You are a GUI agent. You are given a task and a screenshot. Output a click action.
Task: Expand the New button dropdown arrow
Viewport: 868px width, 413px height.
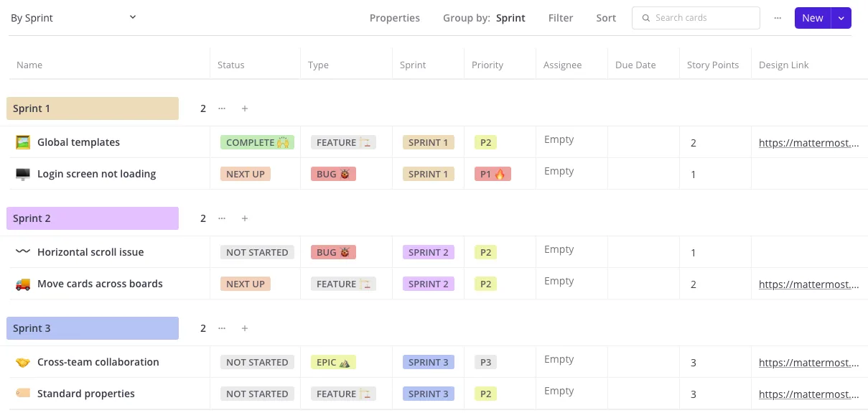(x=841, y=18)
